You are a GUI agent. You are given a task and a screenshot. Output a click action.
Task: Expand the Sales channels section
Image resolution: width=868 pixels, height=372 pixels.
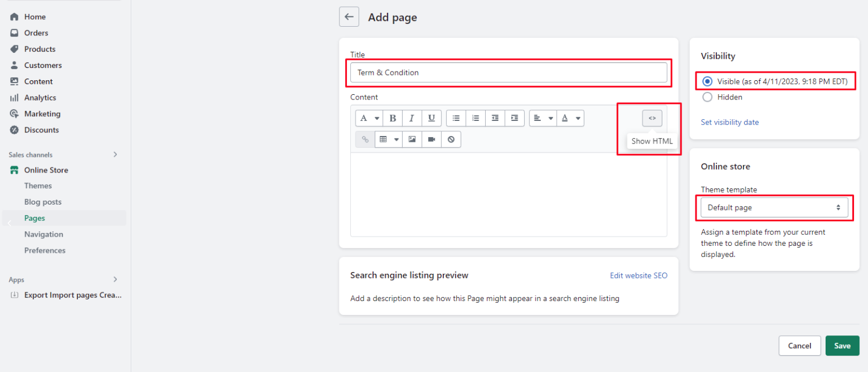click(x=115, y=155)
